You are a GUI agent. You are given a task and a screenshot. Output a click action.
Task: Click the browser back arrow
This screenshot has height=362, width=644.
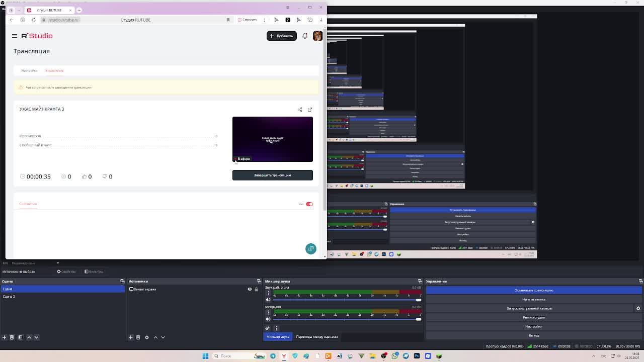[12, 20]
